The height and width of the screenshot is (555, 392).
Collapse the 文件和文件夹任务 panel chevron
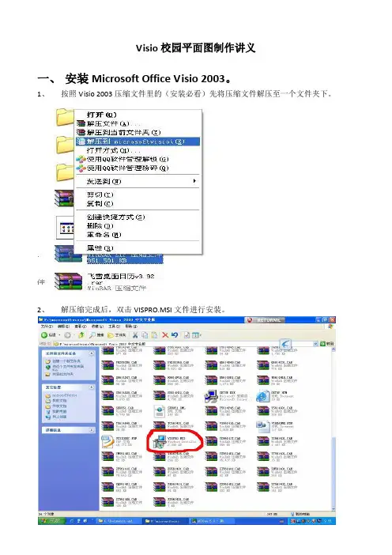(x=92, y=353)
